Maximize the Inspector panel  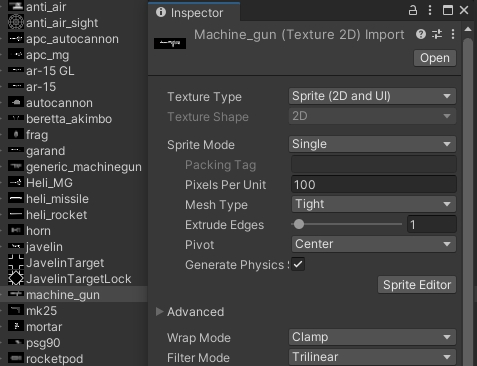click(448, 10)
